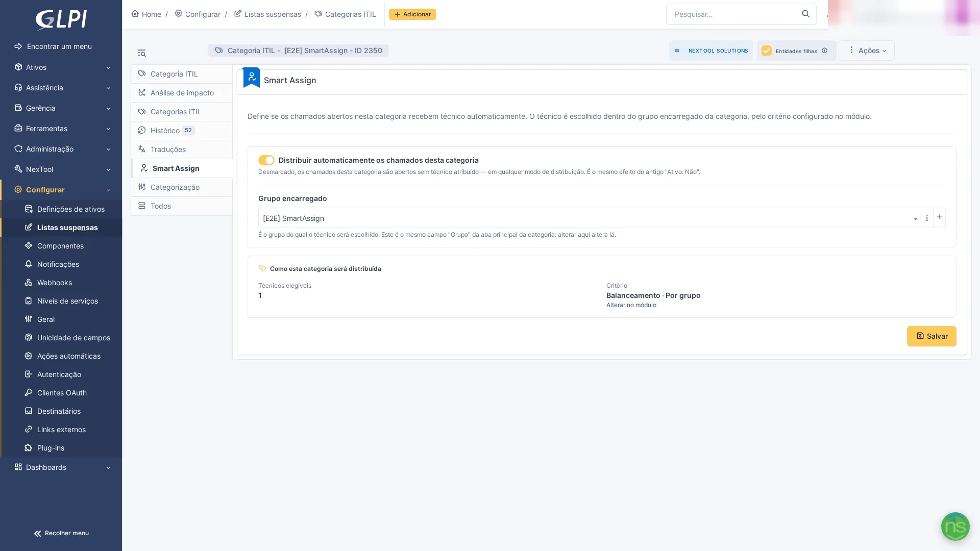Viewport: 980px width, 551px height.
Task: Open the Todos tab
Action: click(x=182, y=206)
